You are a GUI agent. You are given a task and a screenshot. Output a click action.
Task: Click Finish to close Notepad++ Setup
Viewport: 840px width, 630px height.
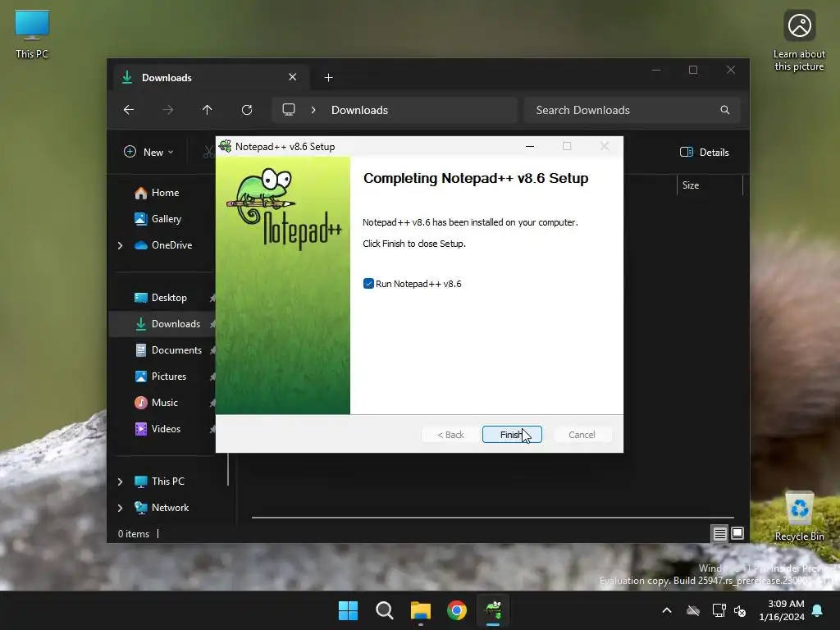[512, 435]
